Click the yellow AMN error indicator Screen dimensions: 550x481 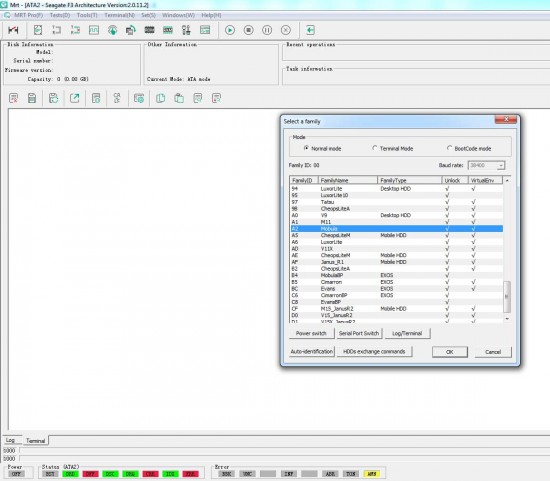(x=372, y=474)
